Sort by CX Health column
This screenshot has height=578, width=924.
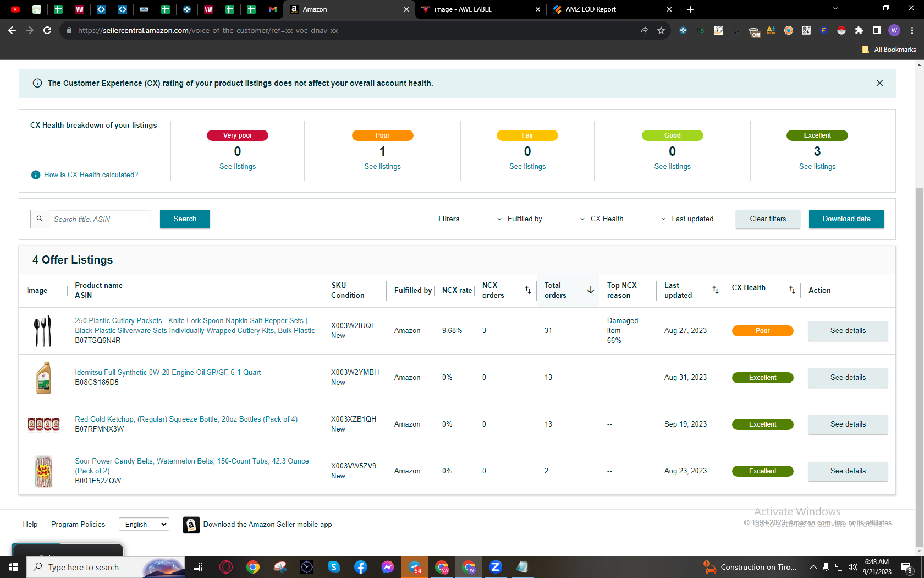point(792,290)
